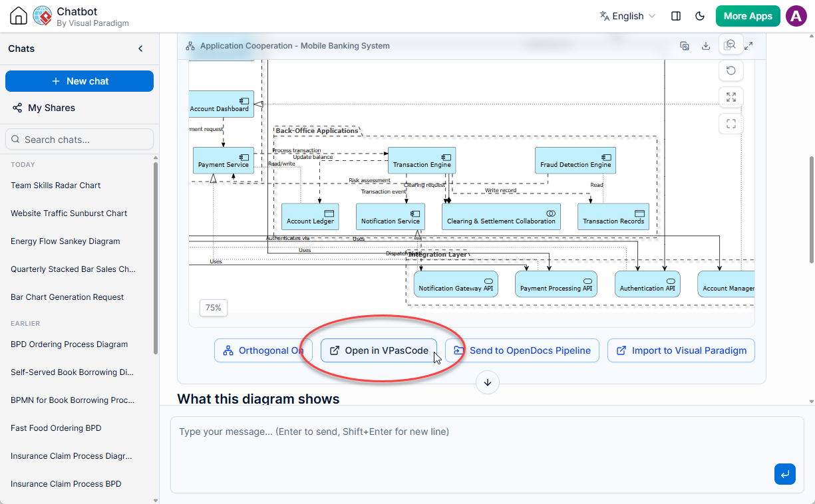Start a New chat

click(79, 81)
